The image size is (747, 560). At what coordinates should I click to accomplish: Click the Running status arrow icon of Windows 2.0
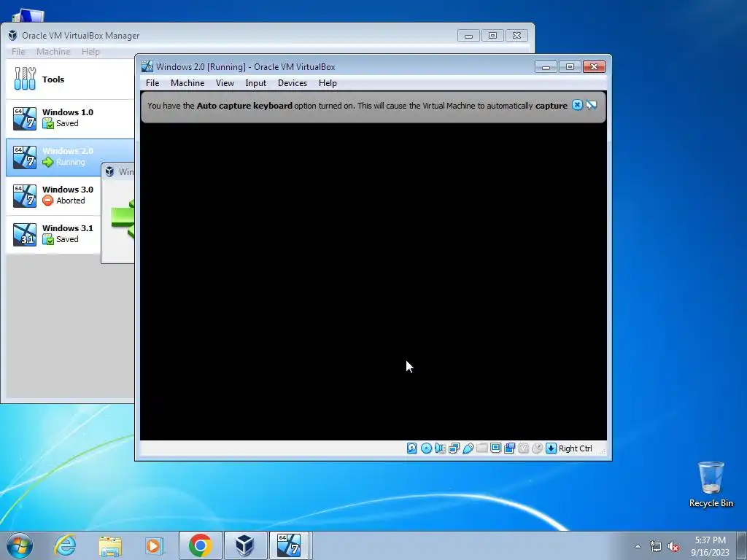point(47,162)
